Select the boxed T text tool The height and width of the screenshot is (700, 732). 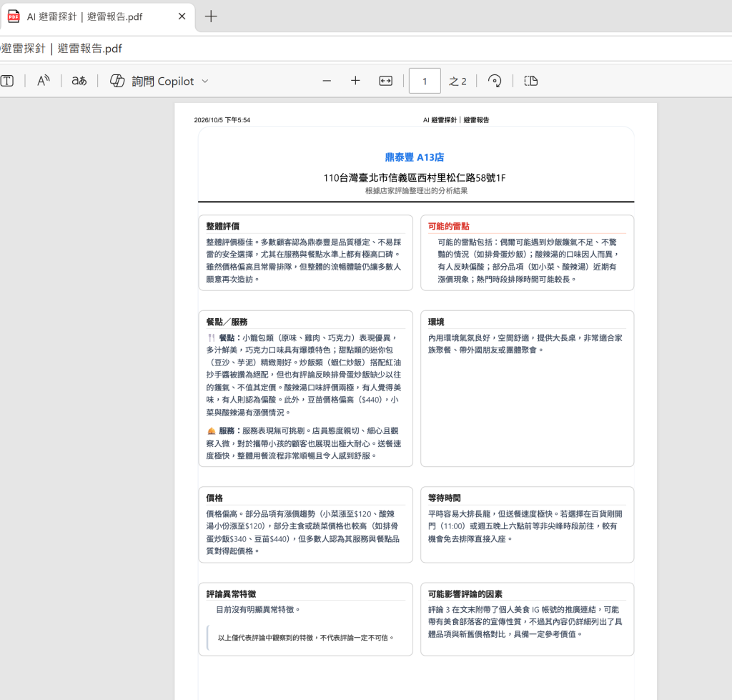click(x=7, y=81)
